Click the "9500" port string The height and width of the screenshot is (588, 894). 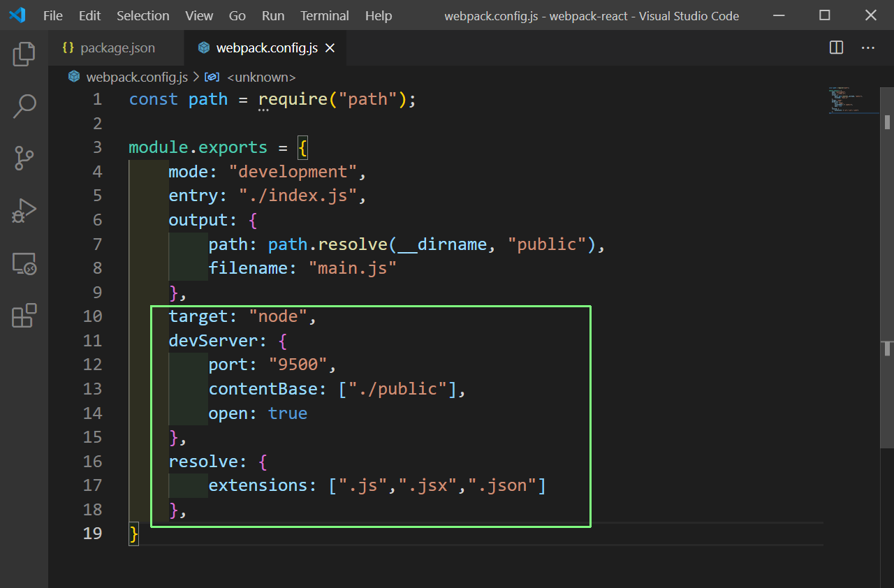click(298, 365)
